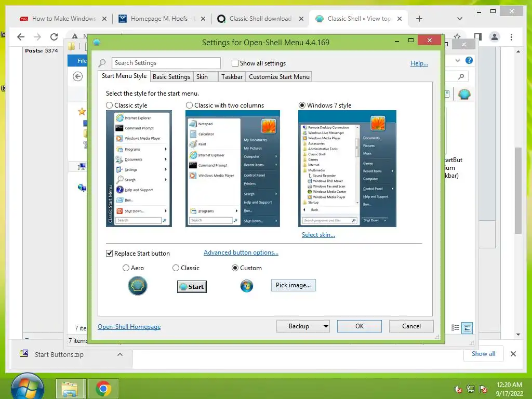Confirm settings with the OK button
532x399 pixels.
point(360,326)
